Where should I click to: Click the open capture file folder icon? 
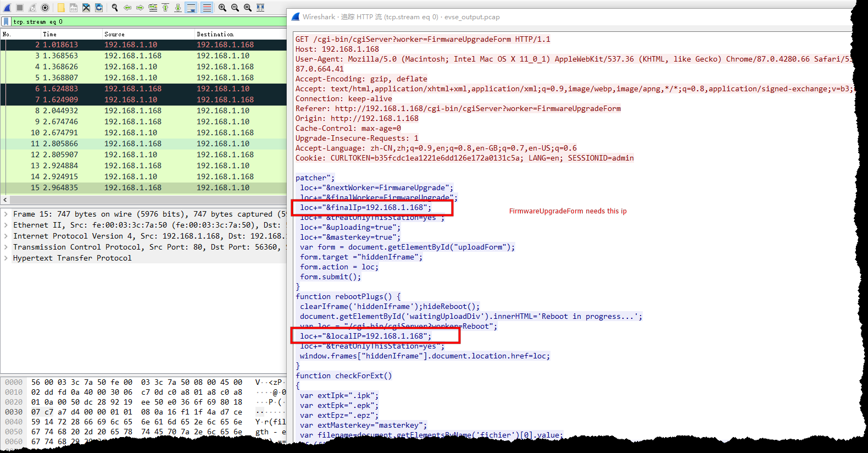tap(61, 8)
